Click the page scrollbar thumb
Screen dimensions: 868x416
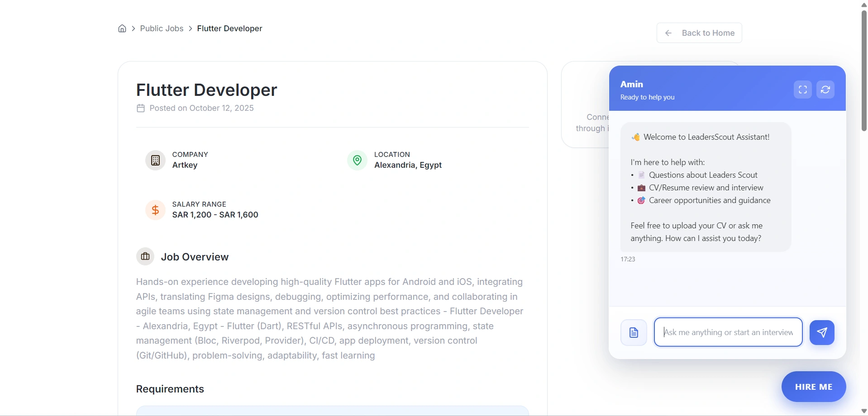(x=864, y=70)
